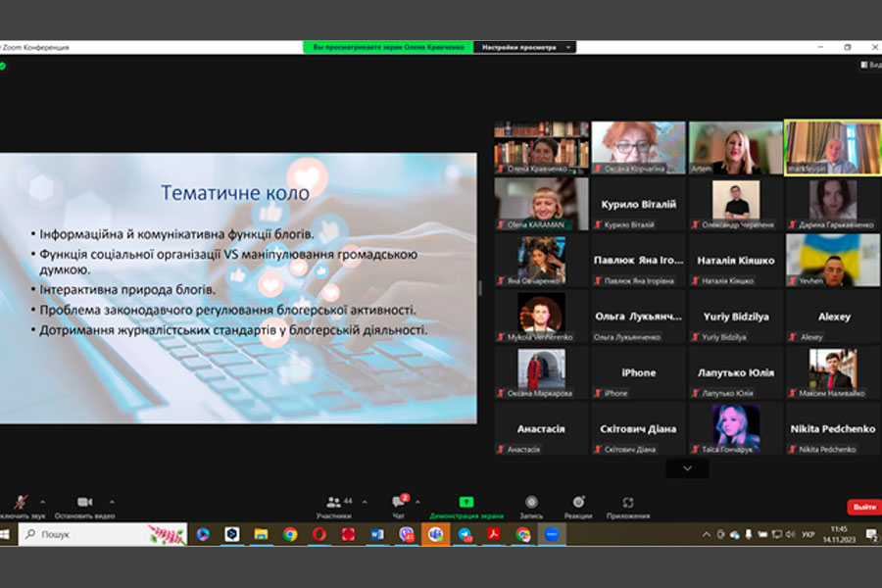Viewport: 882px width, 588px height.
Task: Open the Participants panel (Участники)
Action: click(x=333, y=505)
